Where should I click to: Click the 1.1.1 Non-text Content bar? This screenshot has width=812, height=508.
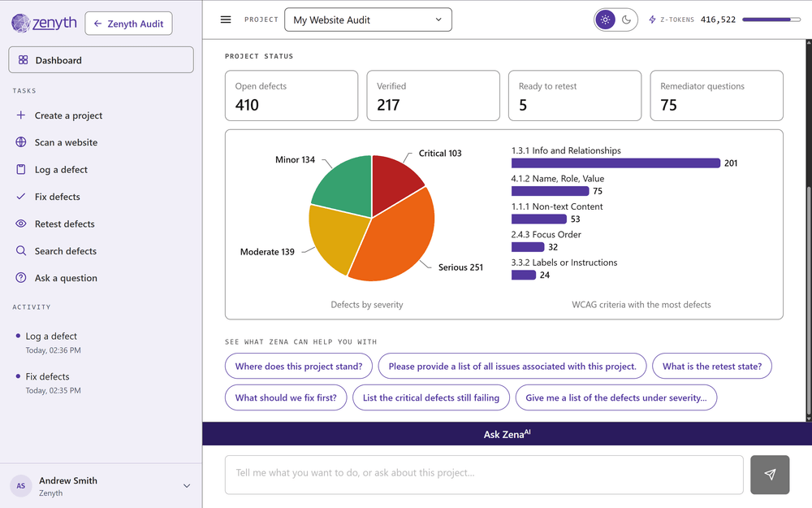point(539,219)
